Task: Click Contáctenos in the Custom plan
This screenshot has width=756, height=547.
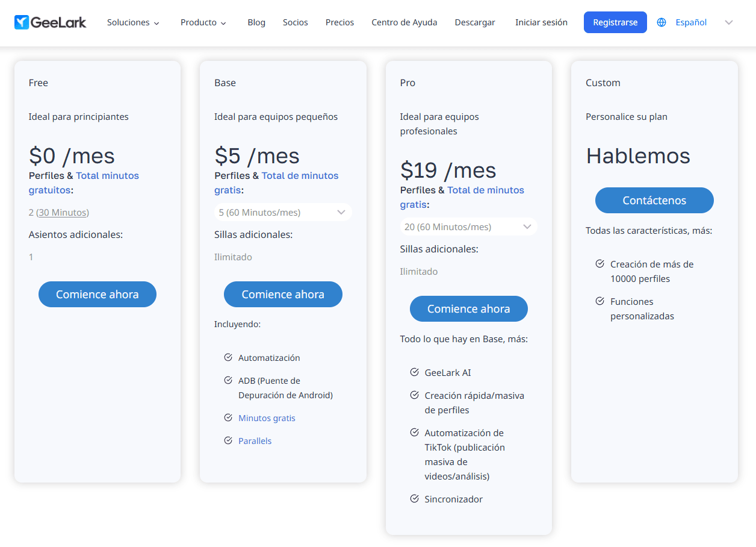Action: 654,201
